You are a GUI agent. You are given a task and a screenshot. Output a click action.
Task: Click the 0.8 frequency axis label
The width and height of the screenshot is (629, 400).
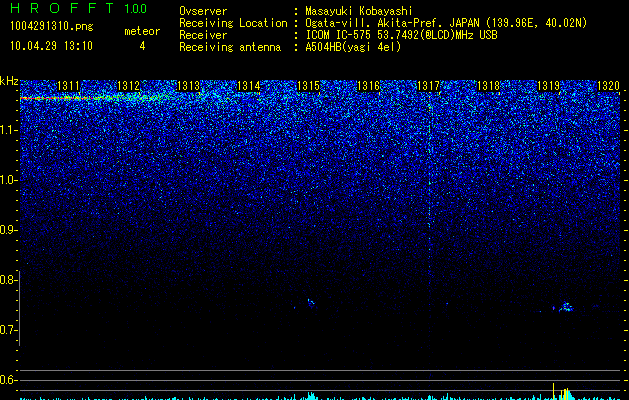tap(8, 280)
